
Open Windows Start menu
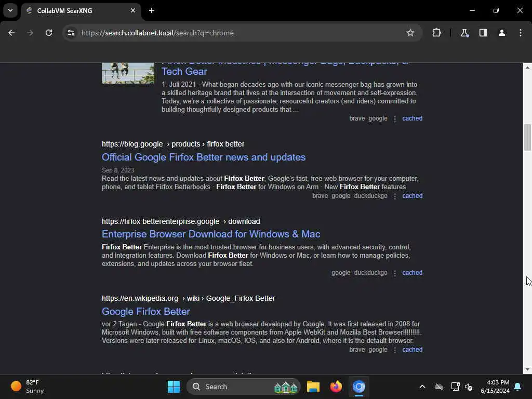(x=174, y=387)
